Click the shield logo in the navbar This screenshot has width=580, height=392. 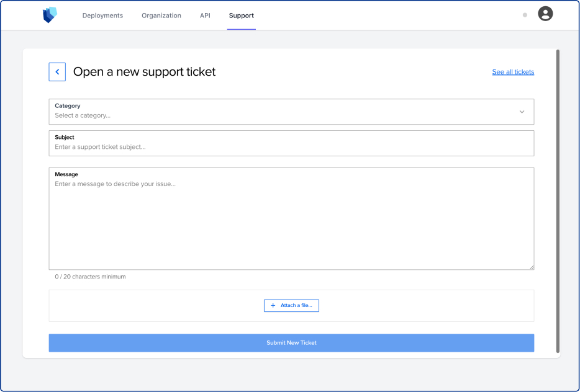coord(48,15)
